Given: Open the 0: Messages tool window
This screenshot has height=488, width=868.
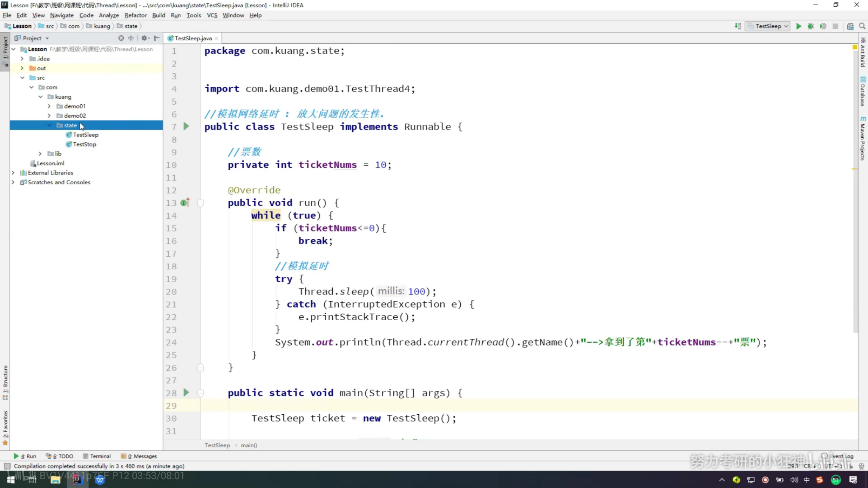Looking at the screenshot, I should tap(139, 456).
